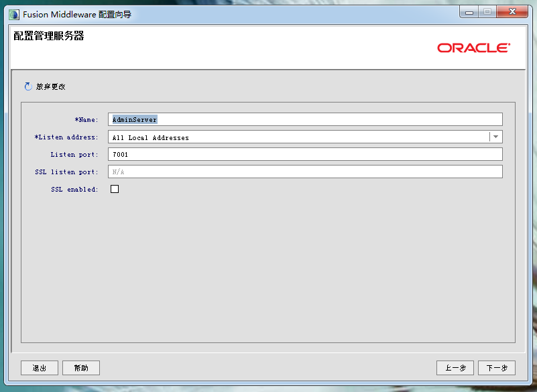Open the Listen address dropdown arrow
This screenshot has height=392, width=537.
(495, 137)
